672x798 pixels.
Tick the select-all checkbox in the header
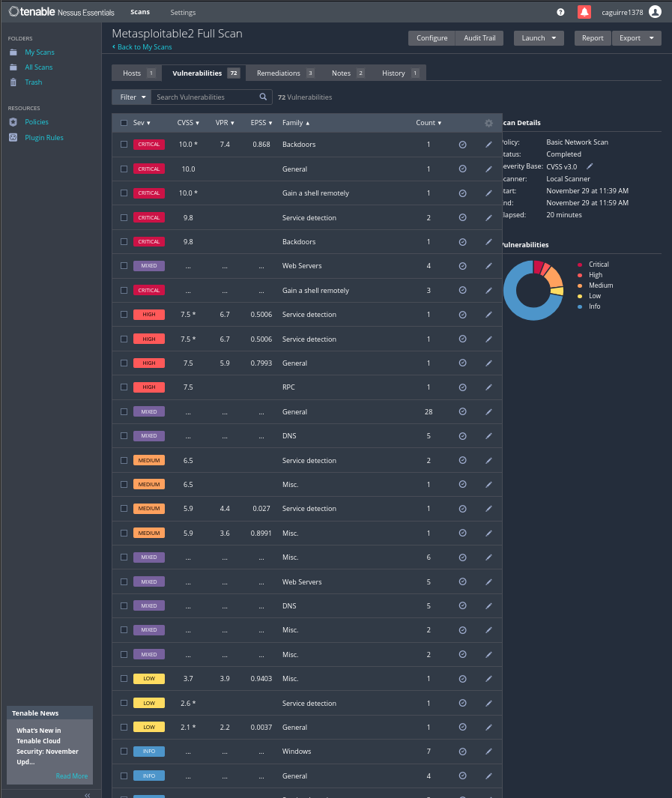click(x=124, y=123)
